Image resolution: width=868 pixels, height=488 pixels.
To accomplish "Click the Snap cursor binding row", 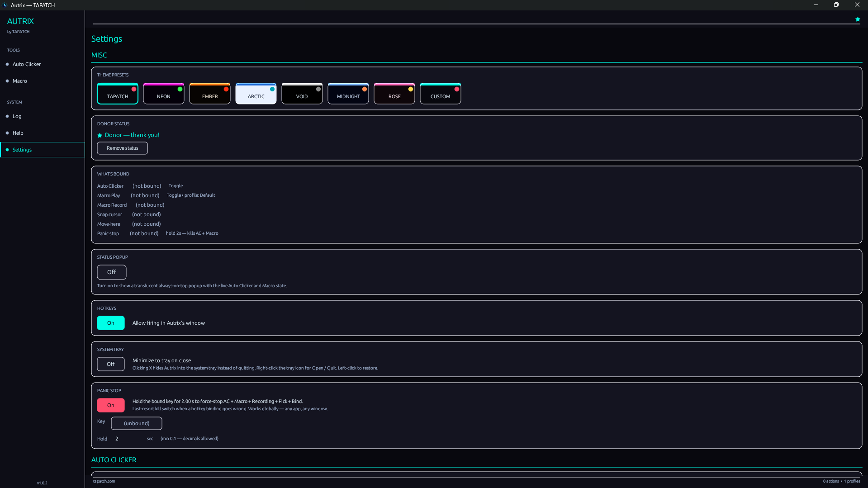I will click(129, 214).
